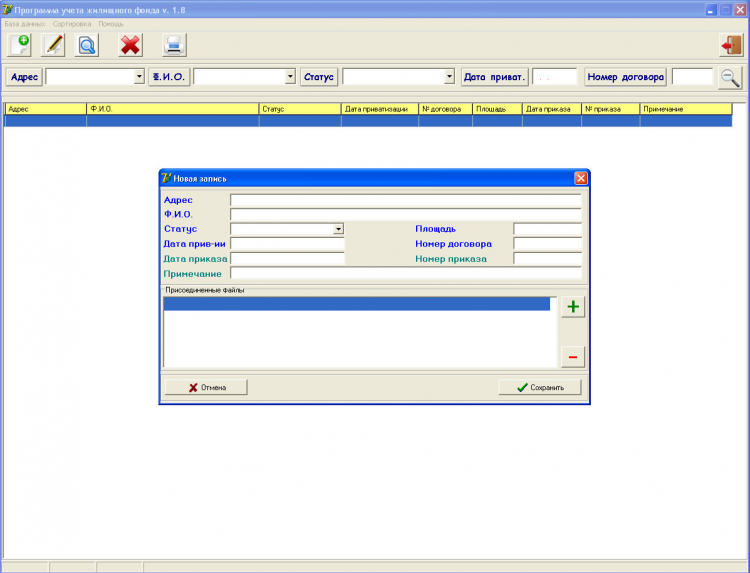Click the Дата приват. filter date field
750x573 pixels.
click(x=555, y=77)
